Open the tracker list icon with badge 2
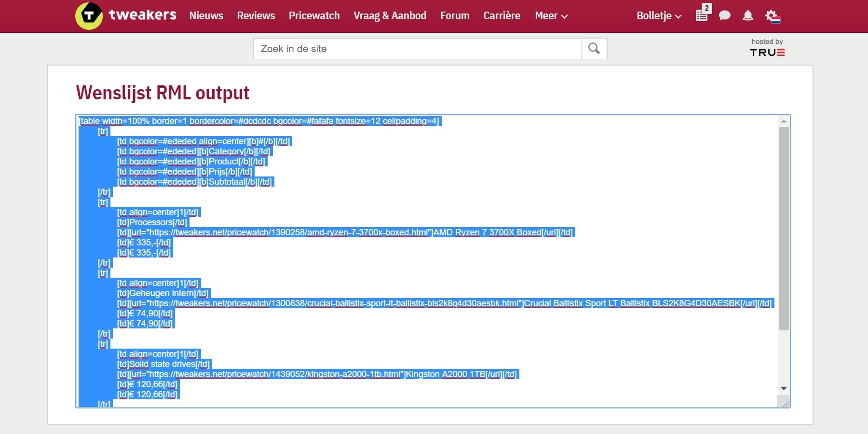868x434 pixels. 703,14
